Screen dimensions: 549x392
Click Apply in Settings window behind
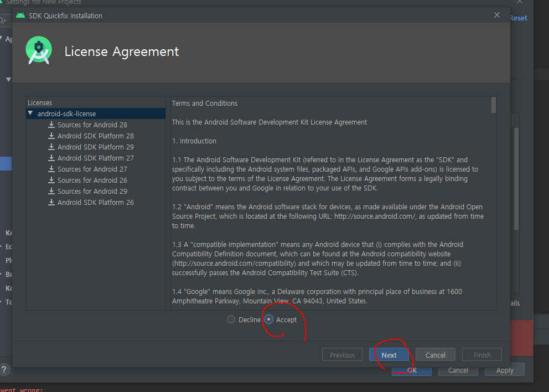pyautogui.click(x=505, y=370)
